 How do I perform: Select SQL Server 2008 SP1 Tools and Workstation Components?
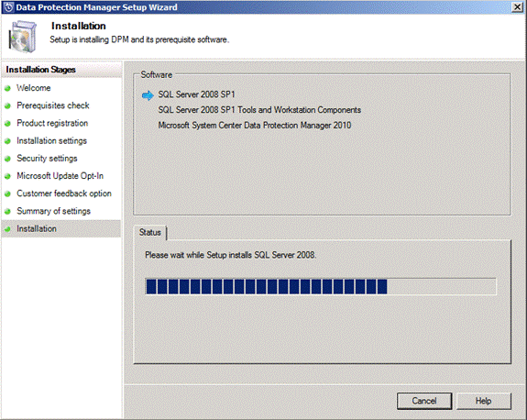[259, 110]
